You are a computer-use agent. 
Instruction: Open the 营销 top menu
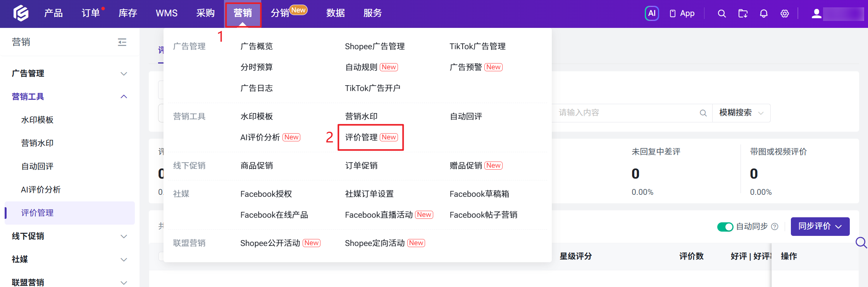tap(243, 14)
